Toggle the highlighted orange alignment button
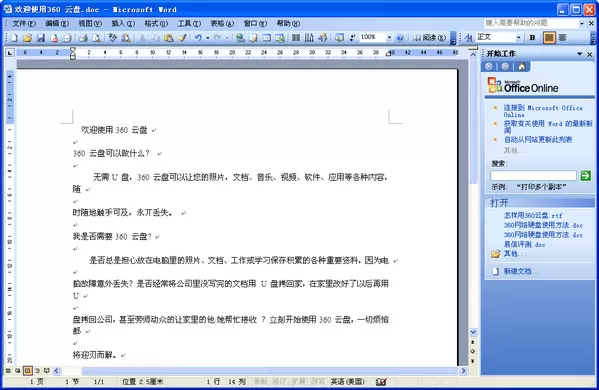 (x=549, y=37)
